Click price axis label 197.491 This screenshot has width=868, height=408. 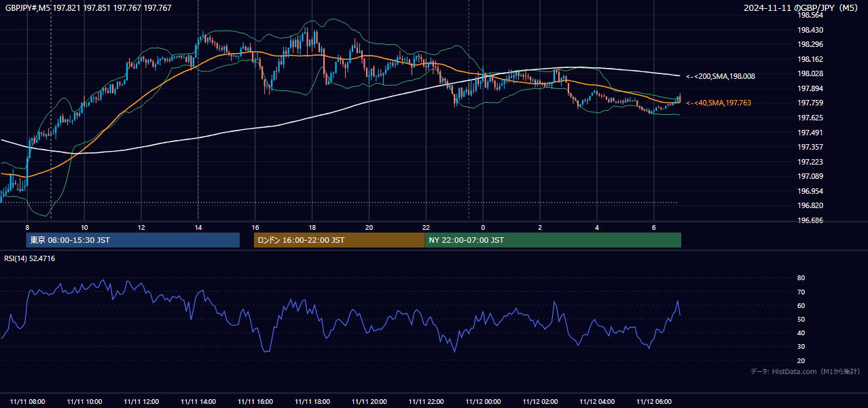[x=810, y=133]
